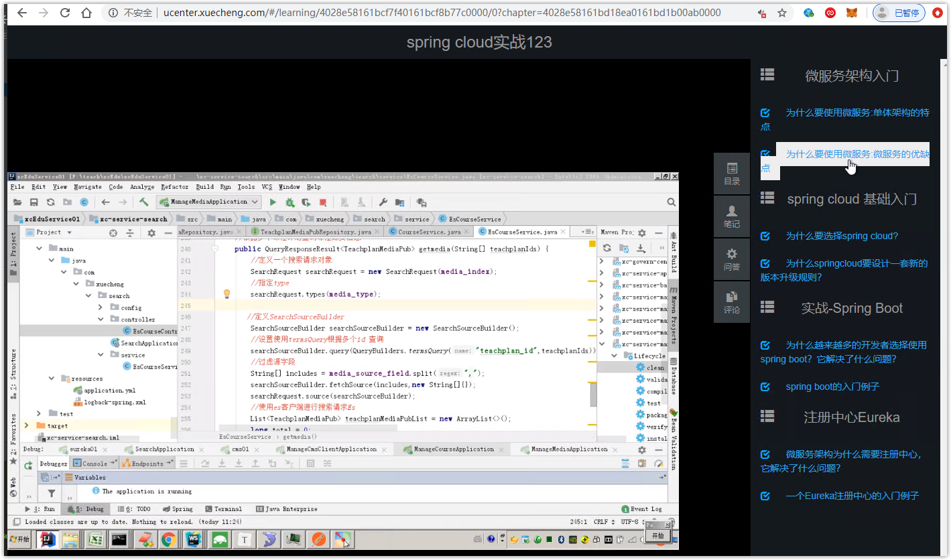
Task: Click the Project panel gear icon
Action: (x=151, y=233)
